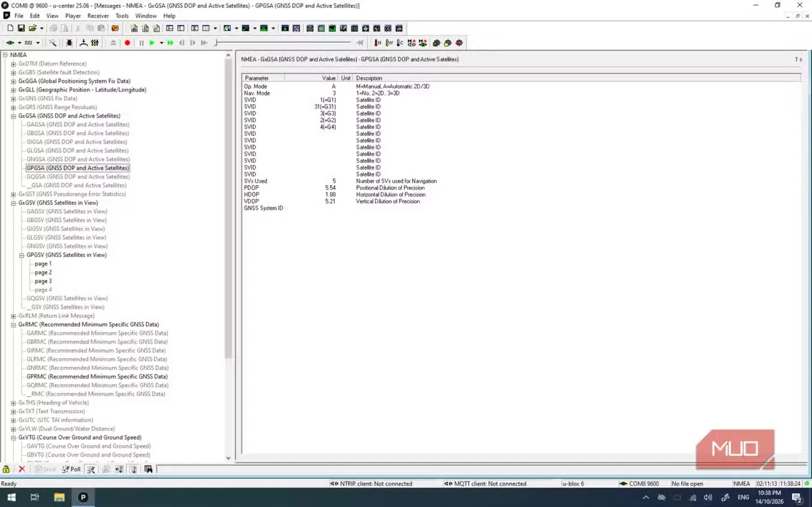Select page 1 under GPGSV
Screen dimensions: 812x507
[x=43, y=264]
